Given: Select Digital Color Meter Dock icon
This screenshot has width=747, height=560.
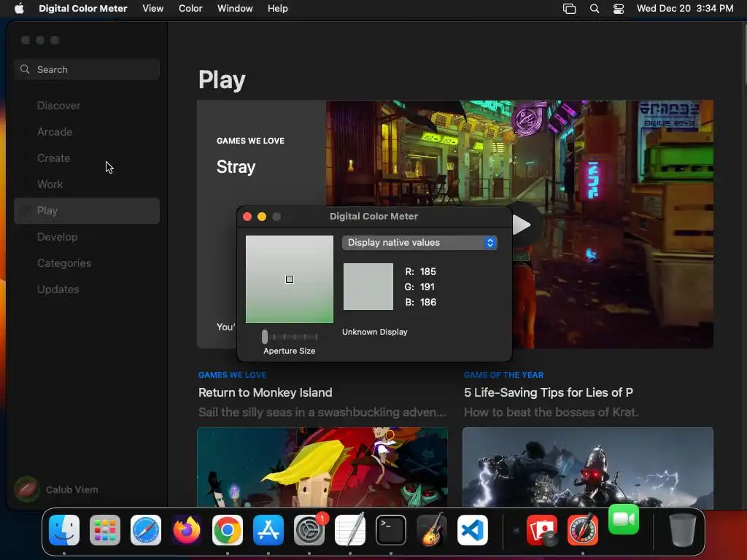Looking at the screenshot, I should click(583, 530).
